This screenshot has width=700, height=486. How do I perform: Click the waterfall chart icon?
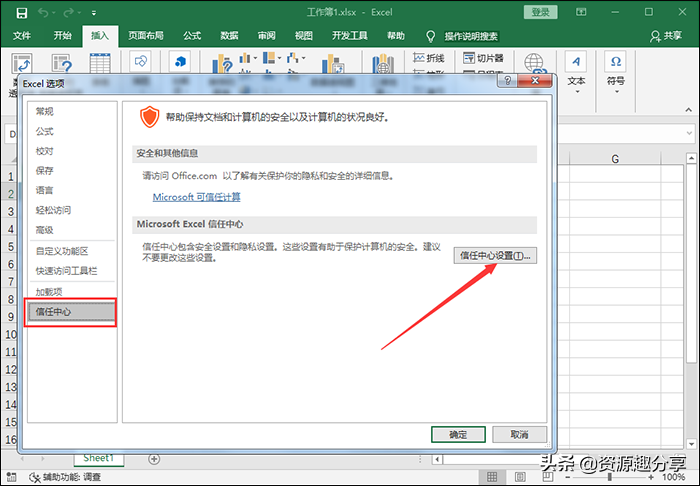[293, 58]
